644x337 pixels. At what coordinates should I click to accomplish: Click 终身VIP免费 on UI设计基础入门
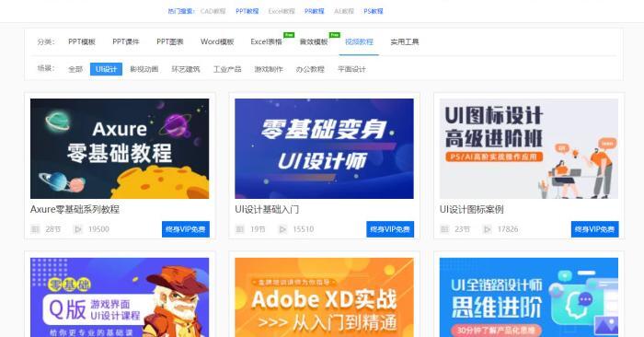(x=390, y=229)
